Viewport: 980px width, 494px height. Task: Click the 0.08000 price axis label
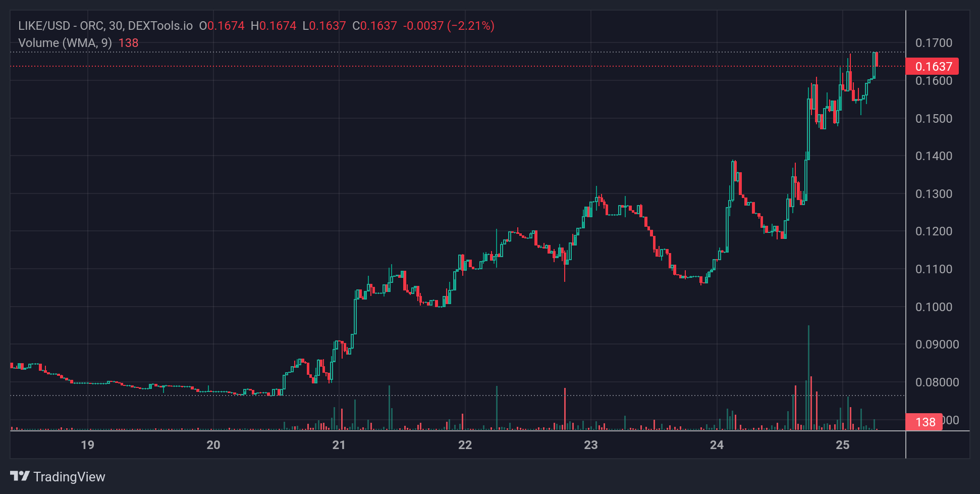937,382
